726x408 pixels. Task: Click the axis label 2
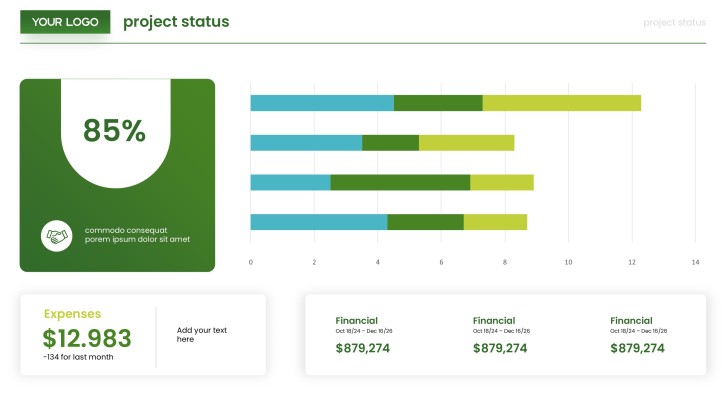314,262
